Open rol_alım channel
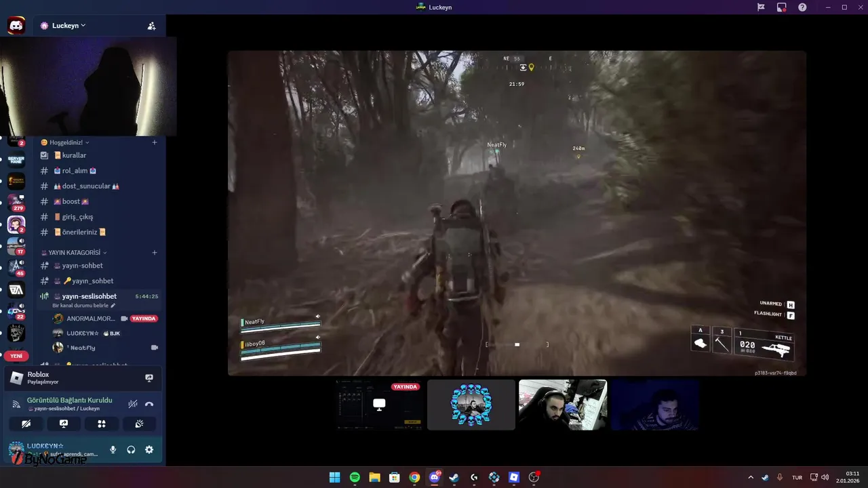This screenshot has height=488, width=868. pyautogui.click(x=100, y=171)
